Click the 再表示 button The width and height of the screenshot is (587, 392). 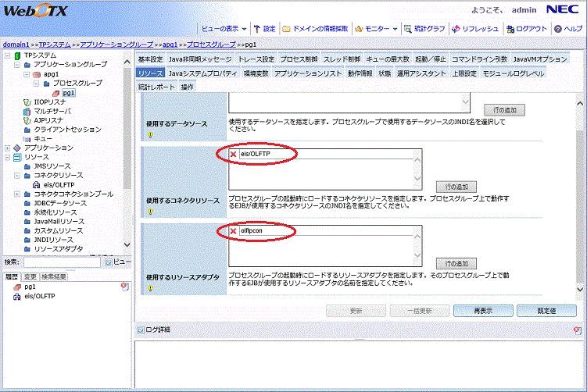[481, 310]
